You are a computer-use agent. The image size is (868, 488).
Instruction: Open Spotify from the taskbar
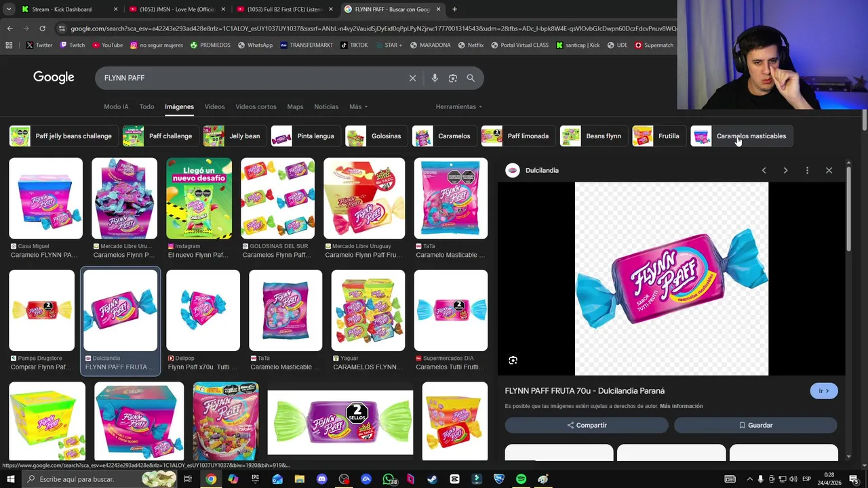[x=521, y=479]
